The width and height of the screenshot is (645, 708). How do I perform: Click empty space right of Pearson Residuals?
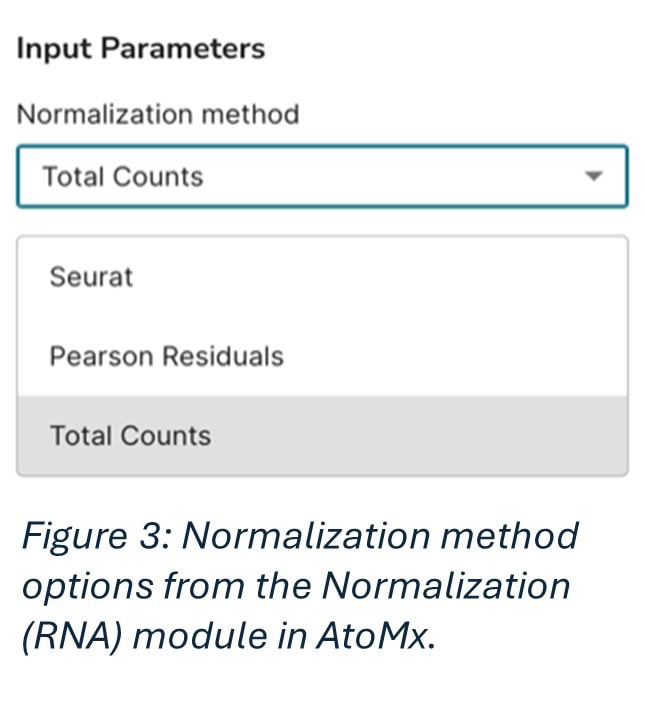click(450, 356)
